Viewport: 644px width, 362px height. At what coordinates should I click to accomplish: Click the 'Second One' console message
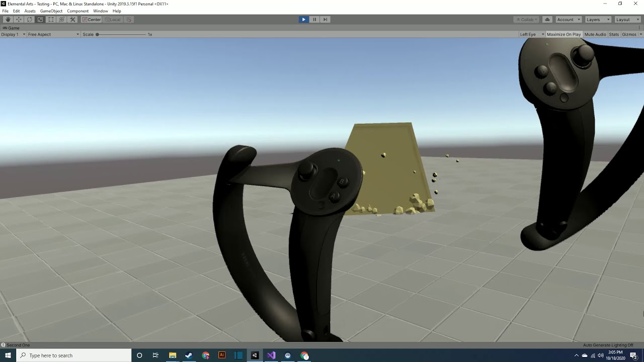click(18, 345)
